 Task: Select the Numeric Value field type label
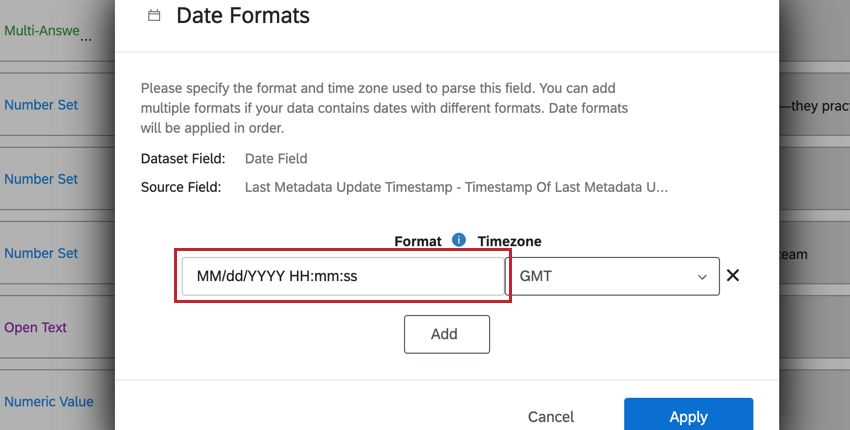tap(49, 401)
